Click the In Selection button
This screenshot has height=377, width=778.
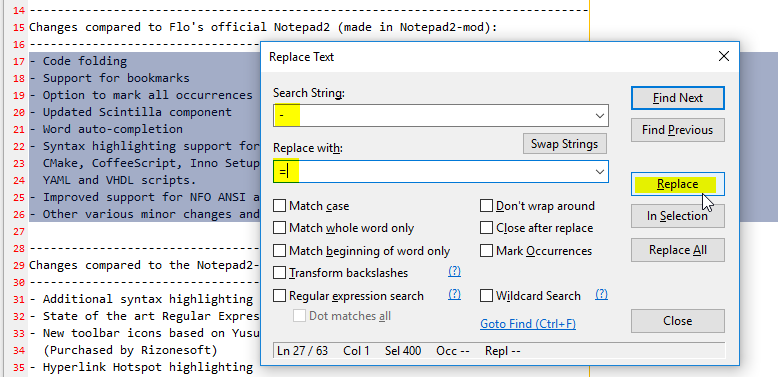tap(677, 216)
